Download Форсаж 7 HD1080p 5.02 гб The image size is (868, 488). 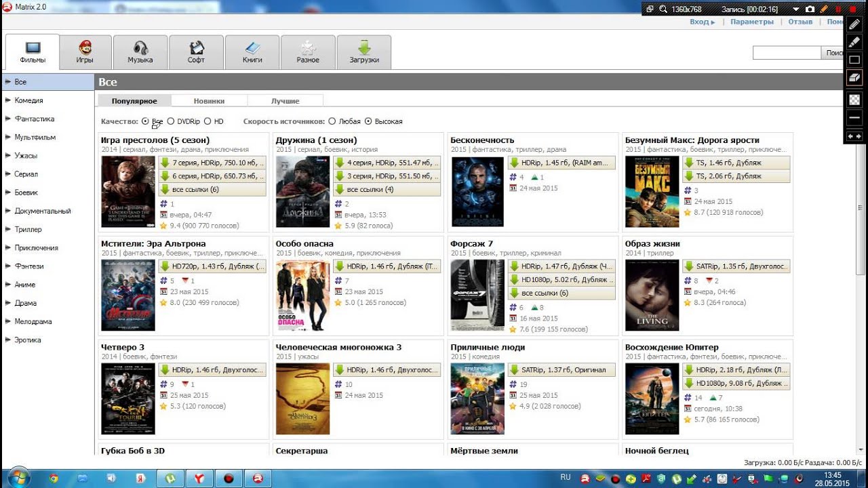tap(561, 280)
